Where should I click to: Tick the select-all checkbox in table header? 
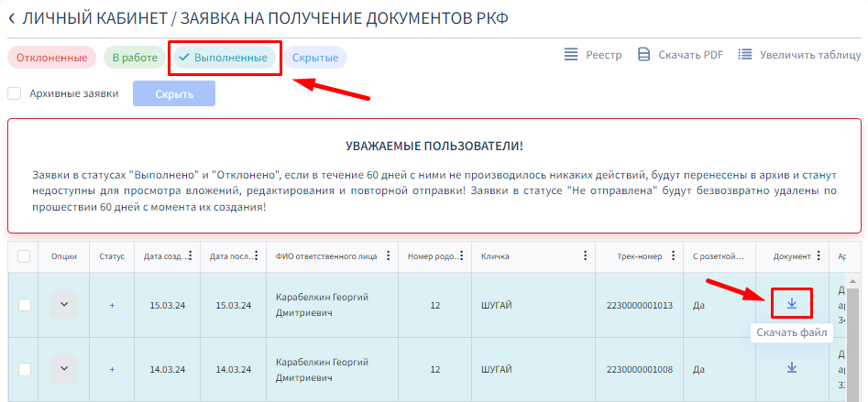(25, 256)
